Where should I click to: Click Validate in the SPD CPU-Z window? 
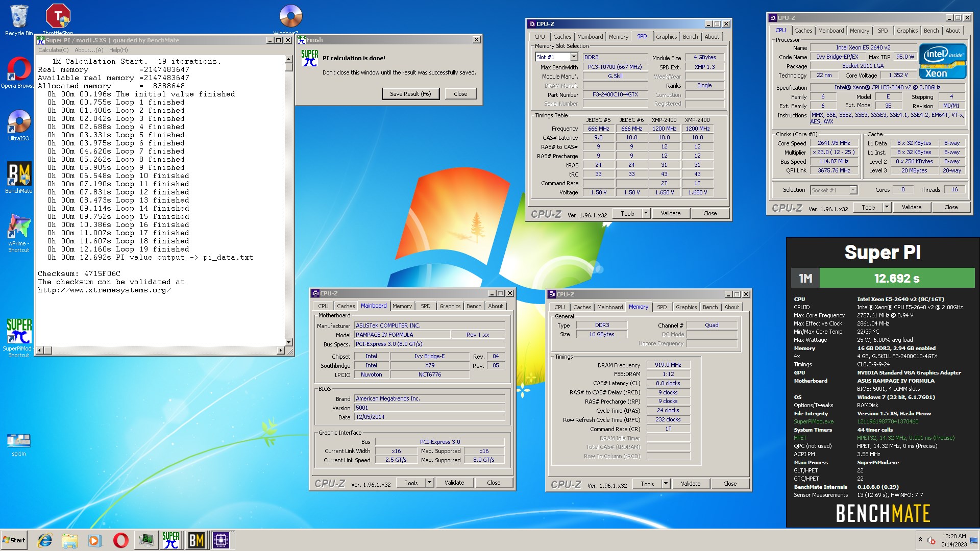671,213
